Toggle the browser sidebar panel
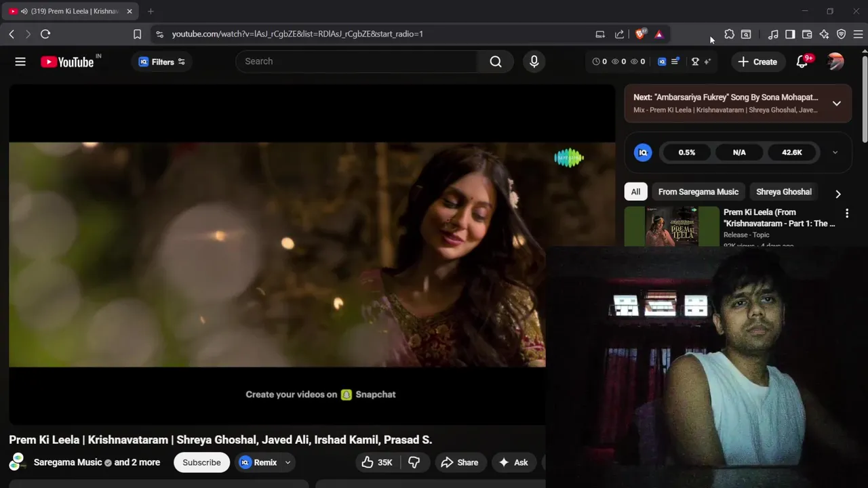Image resolution: width=868 pixels, height=488 pixels. click(x=790, y=34)
